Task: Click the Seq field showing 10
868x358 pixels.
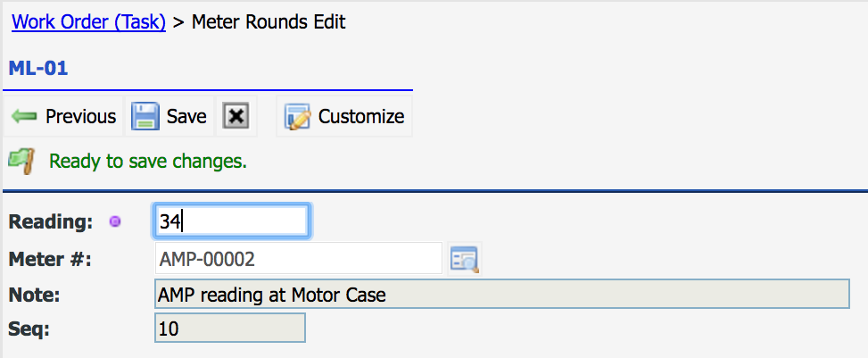Action: [230, 328]
